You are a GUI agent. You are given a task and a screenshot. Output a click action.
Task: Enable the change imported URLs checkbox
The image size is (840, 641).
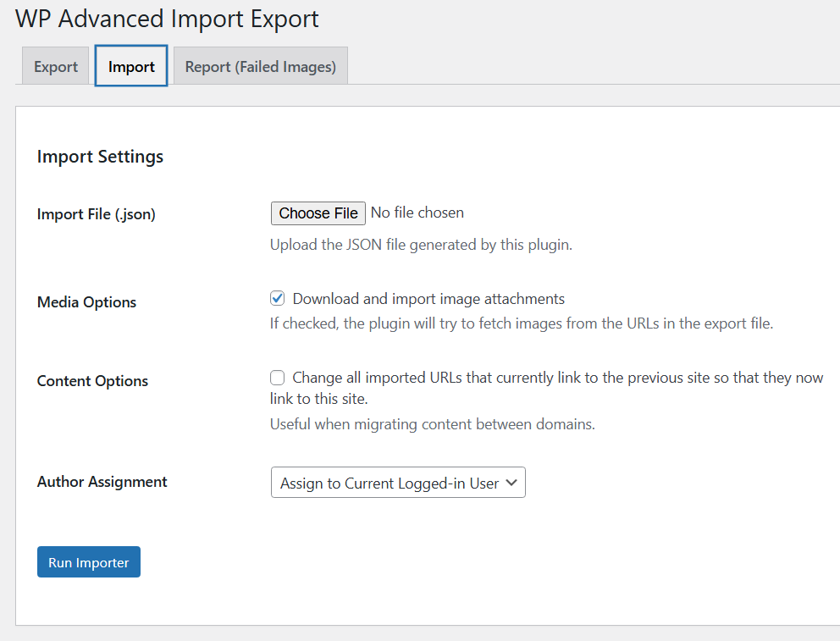(277, 378)
